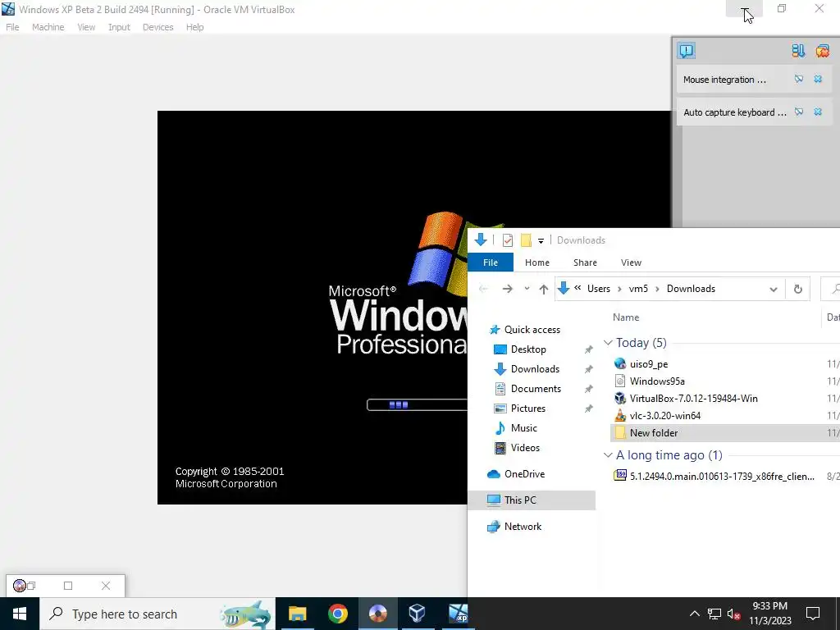Sort files by the Name column header
Image resolution: width=840 pixels, height=630 pixels.
(x=626, y=317)
